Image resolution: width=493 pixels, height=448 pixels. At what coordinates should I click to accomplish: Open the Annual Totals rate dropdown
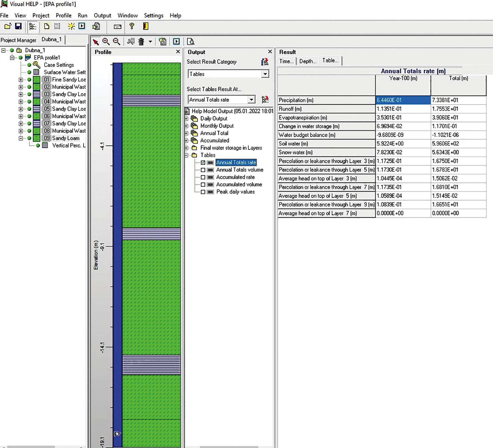click(251, 100)
